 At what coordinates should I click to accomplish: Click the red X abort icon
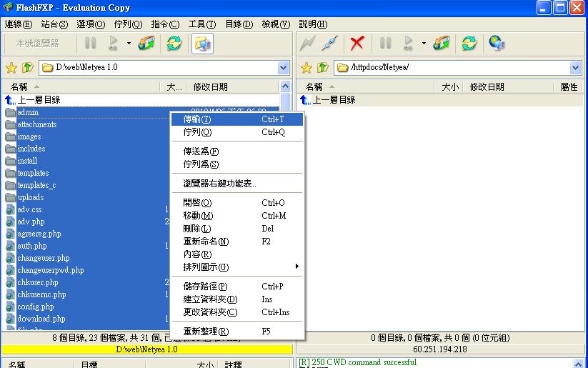click(357, 44)
